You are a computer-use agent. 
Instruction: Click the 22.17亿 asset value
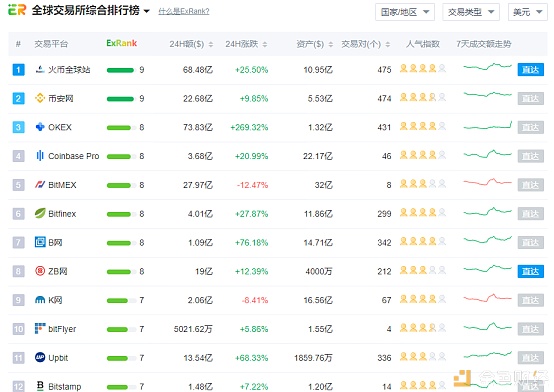318,156
